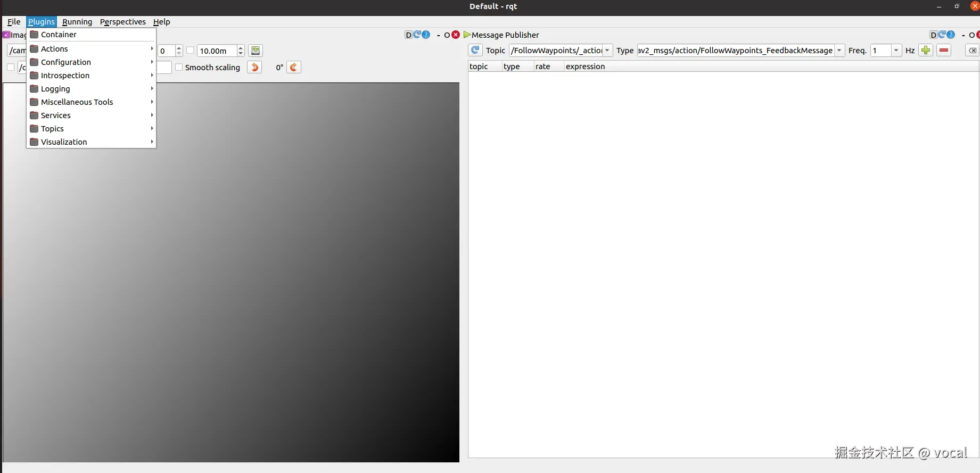Enable the dynamic range checkbox before 10.00m
This screenshot has width=980, height=473.
coord(190,51)
